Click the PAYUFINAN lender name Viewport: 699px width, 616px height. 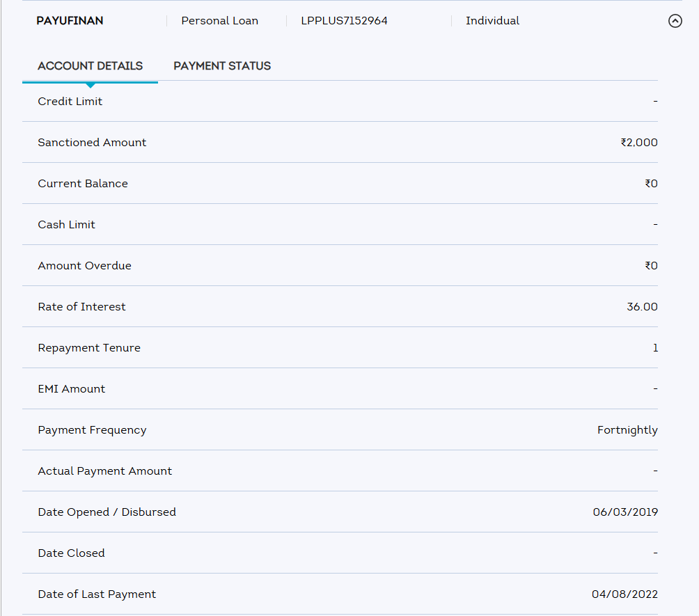tap(70, 21)
